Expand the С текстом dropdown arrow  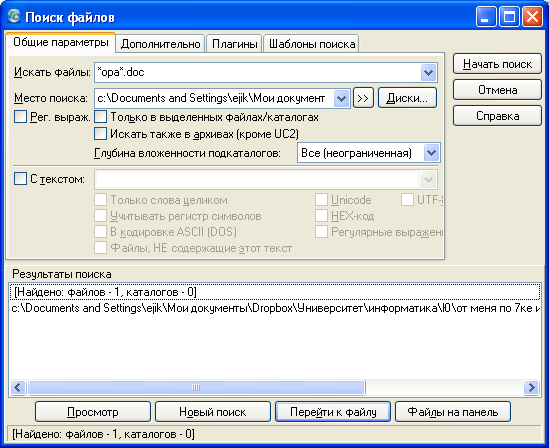click(x=428, y=180)
